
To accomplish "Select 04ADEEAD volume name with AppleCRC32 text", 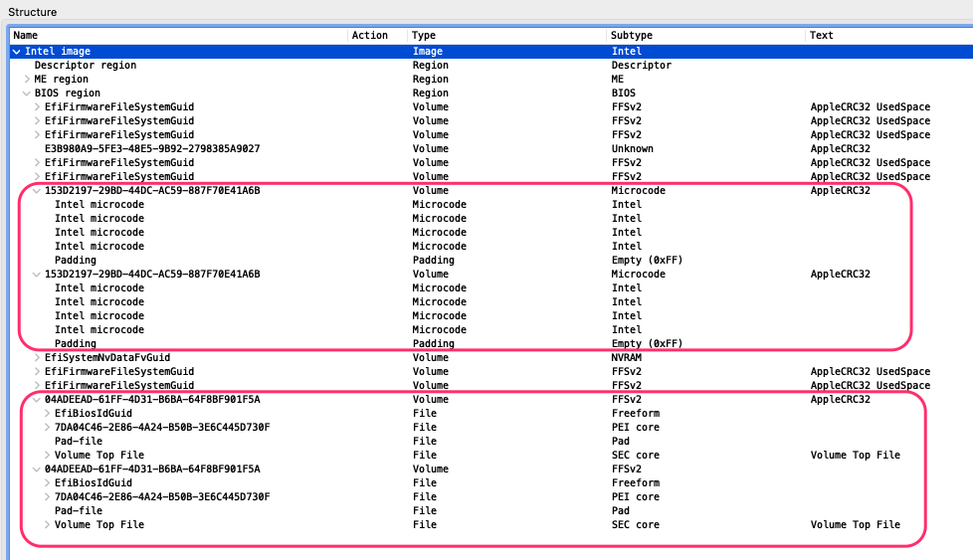I will 152,400.
